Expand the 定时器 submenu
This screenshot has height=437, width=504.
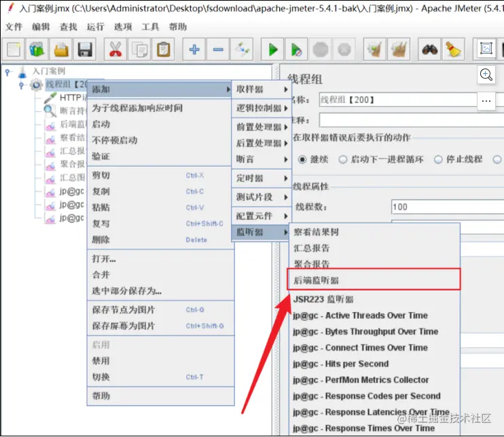[x=262, y=178]
